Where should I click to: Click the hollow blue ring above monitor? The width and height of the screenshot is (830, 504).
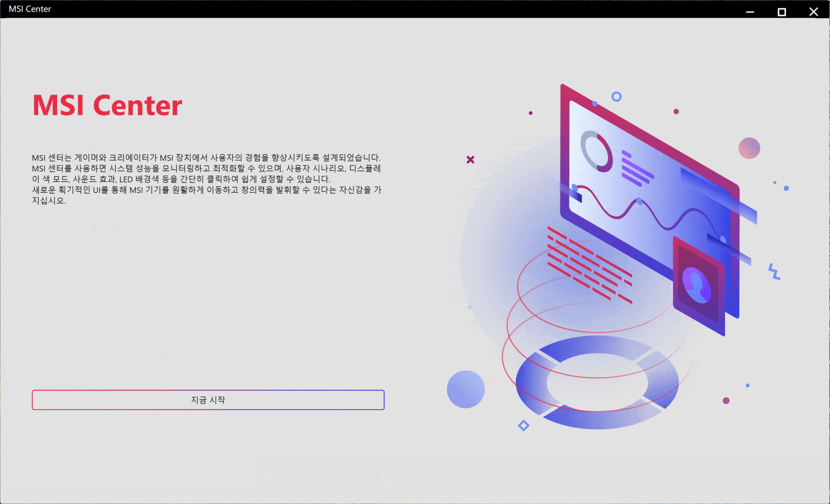(x=616, y=96)
